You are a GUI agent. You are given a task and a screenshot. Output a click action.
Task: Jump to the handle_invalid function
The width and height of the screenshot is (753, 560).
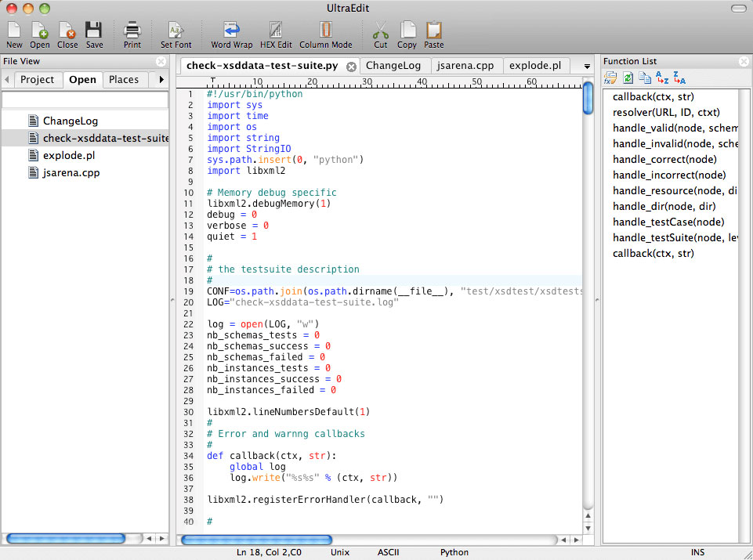(x=675, y=144)
